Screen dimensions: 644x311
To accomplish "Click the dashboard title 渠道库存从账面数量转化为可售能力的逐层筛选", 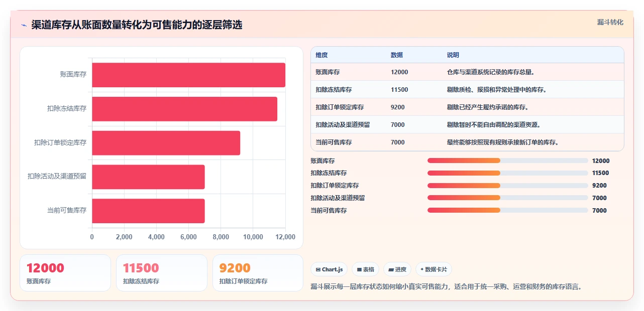I will [137, 25].
